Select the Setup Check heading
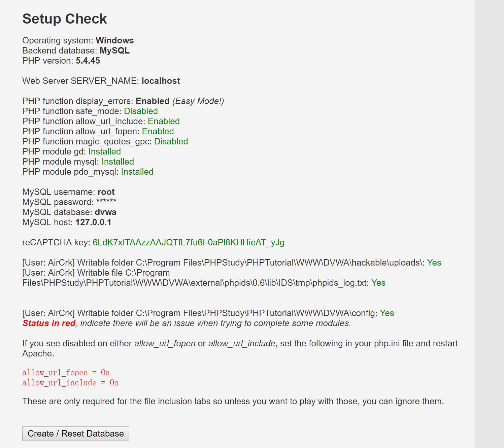The width and height of the screenshot is (504, 448). click(65, 19)
